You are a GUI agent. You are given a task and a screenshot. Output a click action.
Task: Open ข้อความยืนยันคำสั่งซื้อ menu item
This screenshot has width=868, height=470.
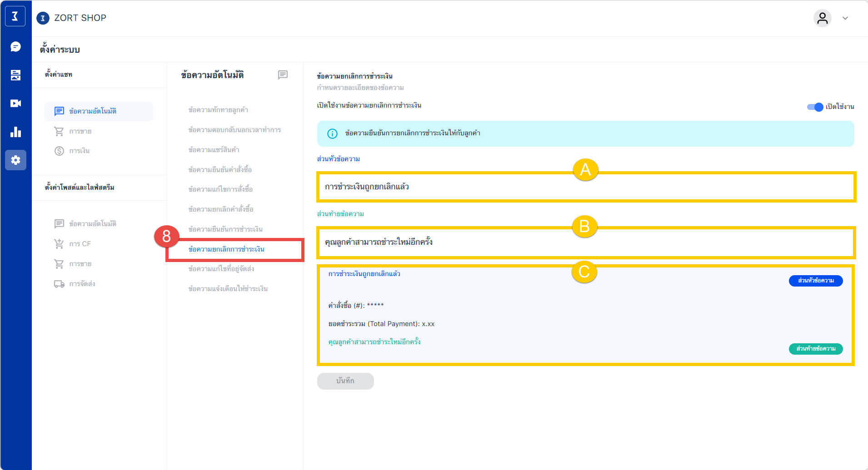pos(220,170)
